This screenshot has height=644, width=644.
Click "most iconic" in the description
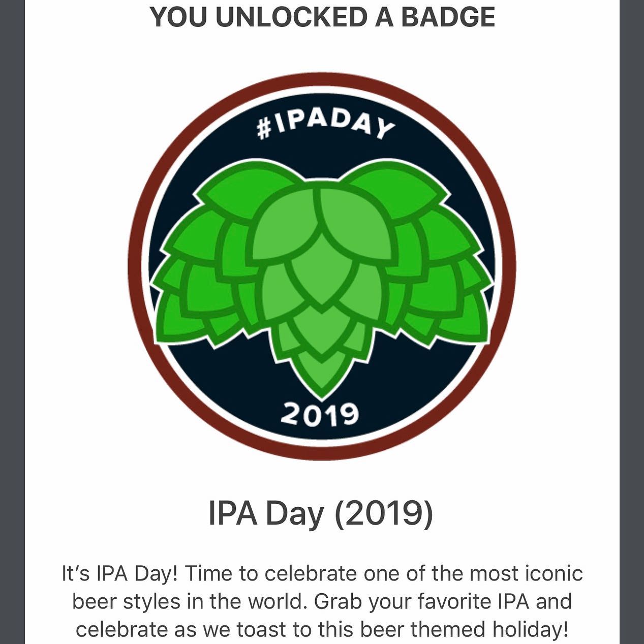click(x=526, y=574)
